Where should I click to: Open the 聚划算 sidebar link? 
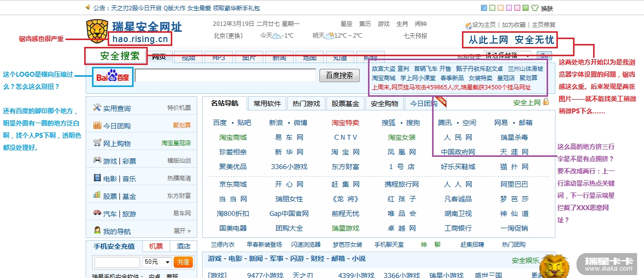pos(182,126)
